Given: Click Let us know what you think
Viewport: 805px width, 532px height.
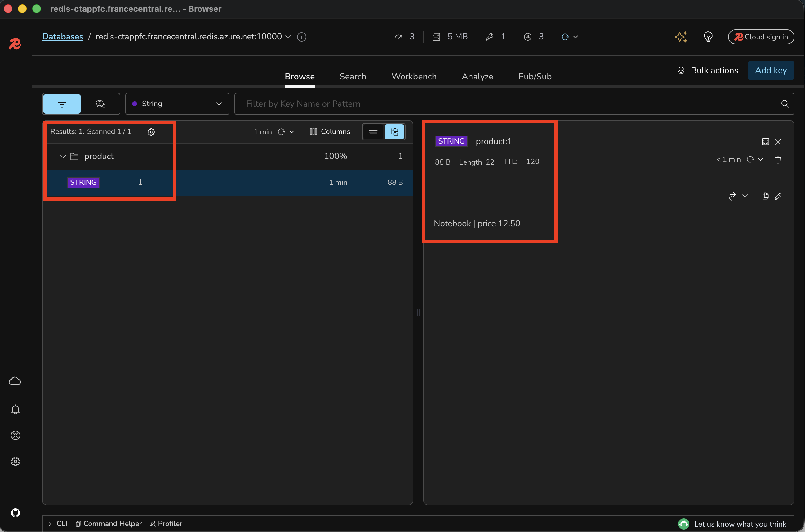Looking at the screenshot, I should pos(740,524).
